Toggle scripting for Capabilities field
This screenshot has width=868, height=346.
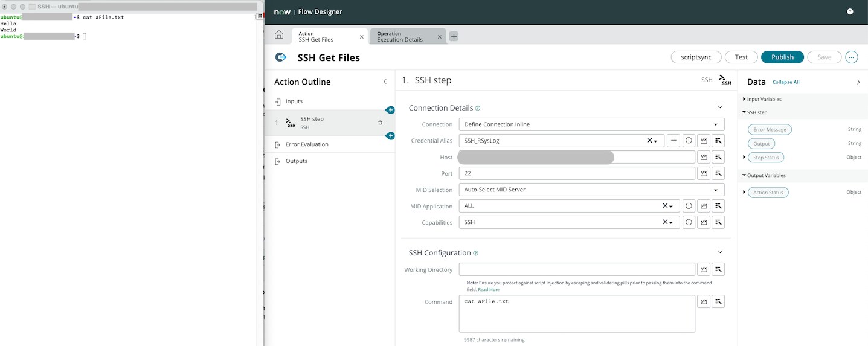pyautogui.click(x=703, y=222)
